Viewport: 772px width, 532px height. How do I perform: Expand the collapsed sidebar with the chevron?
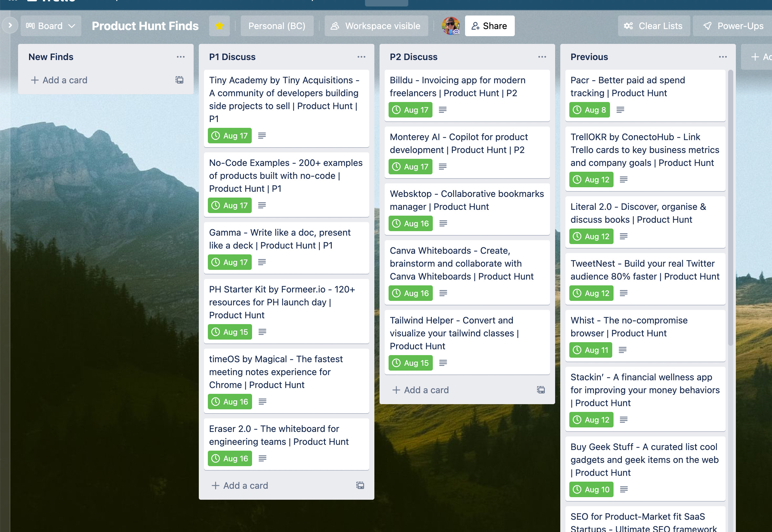click(10, 25)
